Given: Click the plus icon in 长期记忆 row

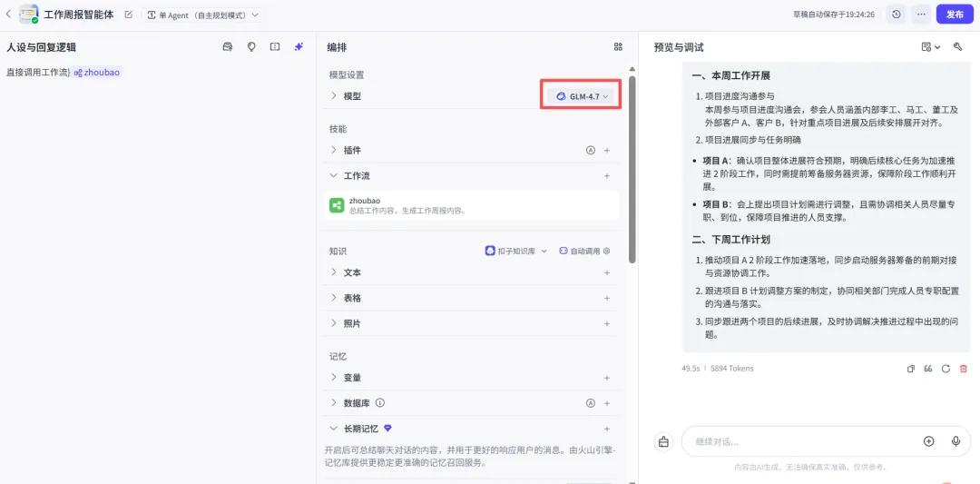Looking at the screenshot, I should coord(607,429).
